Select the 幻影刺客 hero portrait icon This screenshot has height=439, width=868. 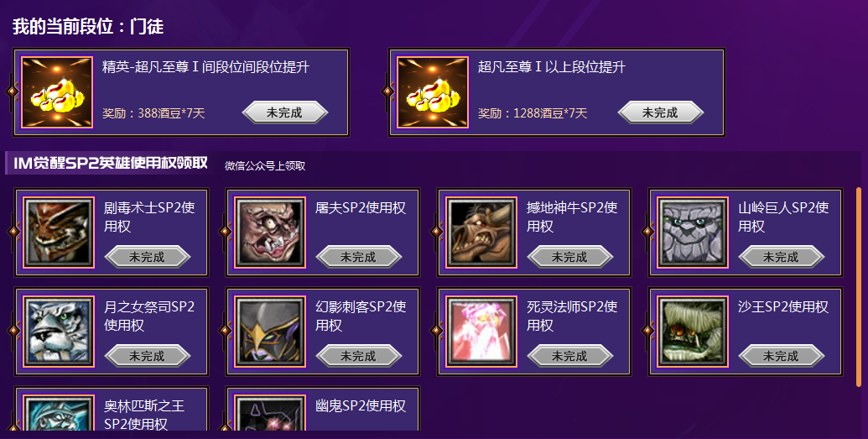click(270, 332)
